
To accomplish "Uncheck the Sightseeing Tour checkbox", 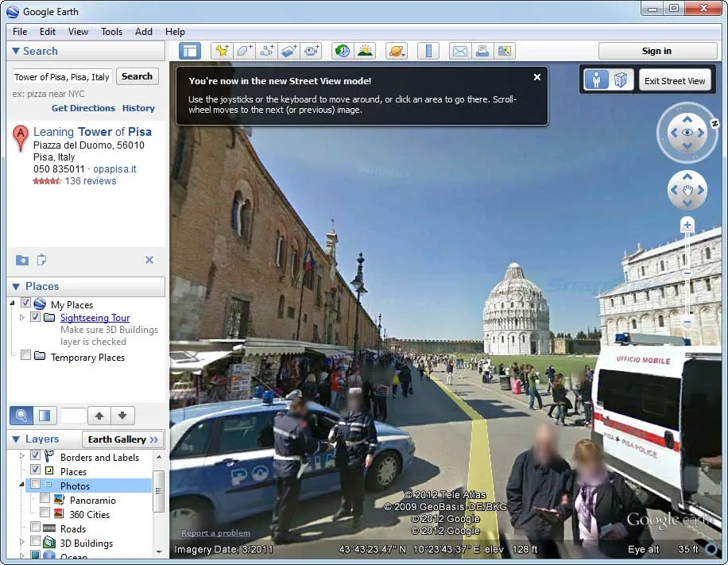I will [x=35, y=316].
